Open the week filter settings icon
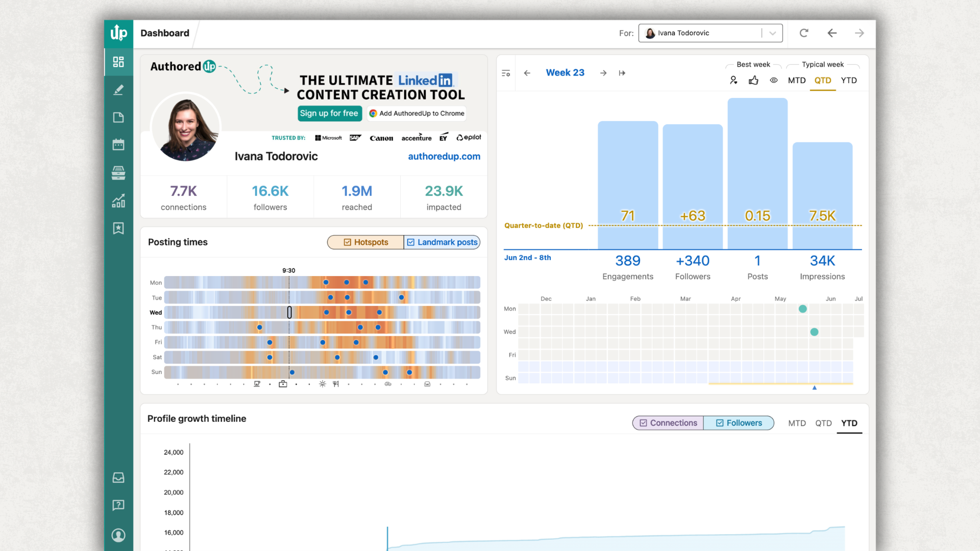Screen dimensions: 980x551 pyautogui.click(x=506, y=73)
